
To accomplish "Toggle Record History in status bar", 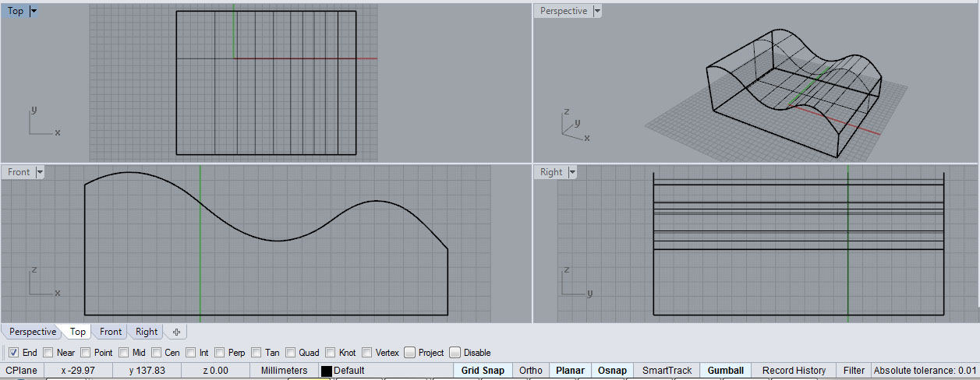I will pos(794,371).
